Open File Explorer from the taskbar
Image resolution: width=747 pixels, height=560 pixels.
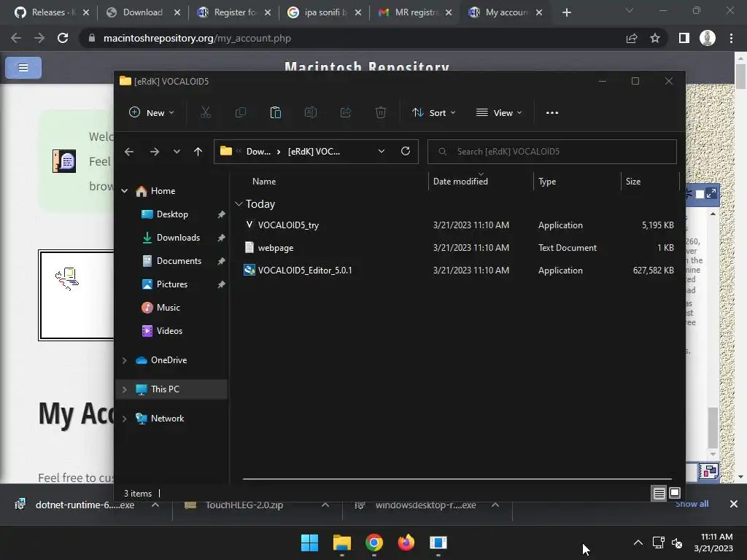point(342,542)
